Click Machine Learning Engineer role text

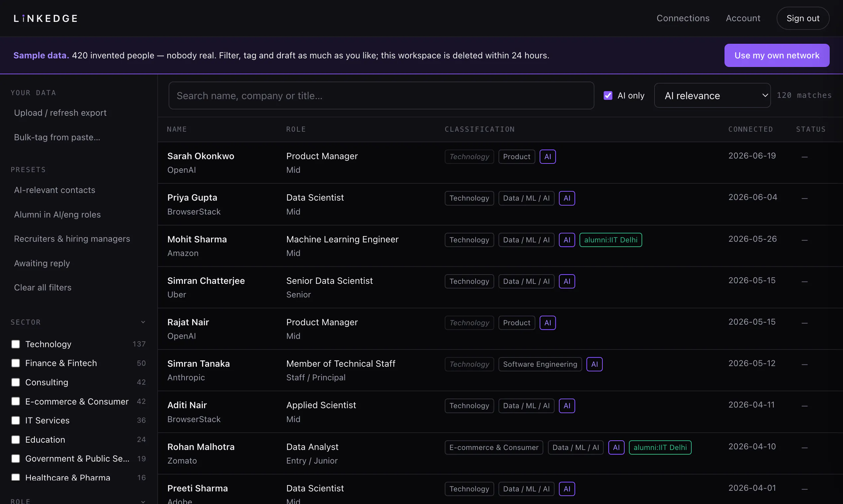(342, 239)
